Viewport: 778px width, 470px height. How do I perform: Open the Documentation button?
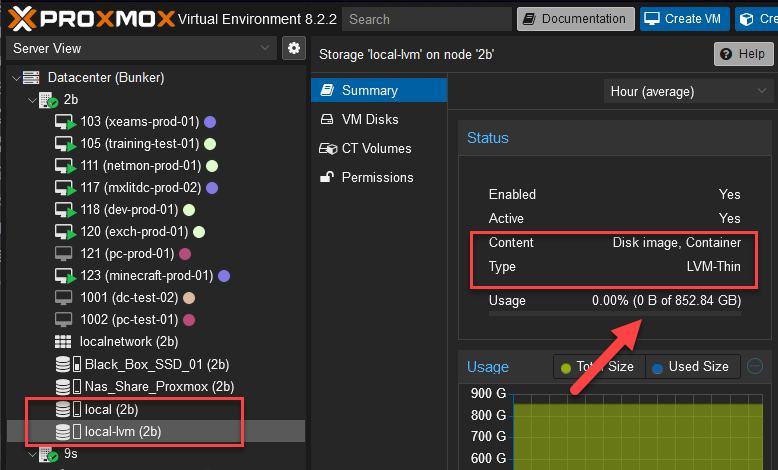pos(576,19)
